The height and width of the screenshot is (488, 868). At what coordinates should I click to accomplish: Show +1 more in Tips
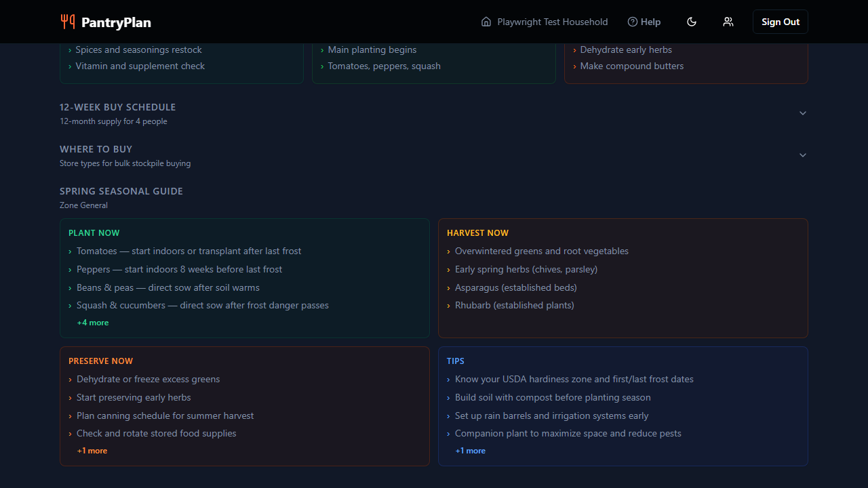pyautogui.click(x=471, y=451)
